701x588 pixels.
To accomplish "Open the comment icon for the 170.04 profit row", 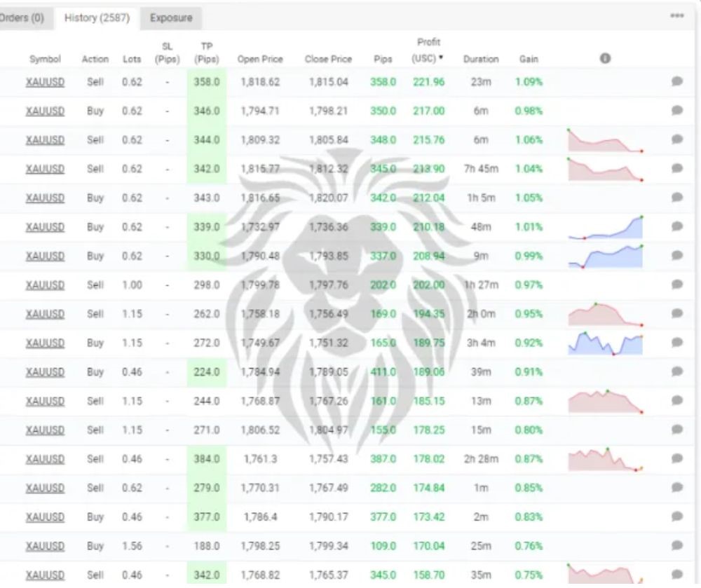I will (677, 545).
